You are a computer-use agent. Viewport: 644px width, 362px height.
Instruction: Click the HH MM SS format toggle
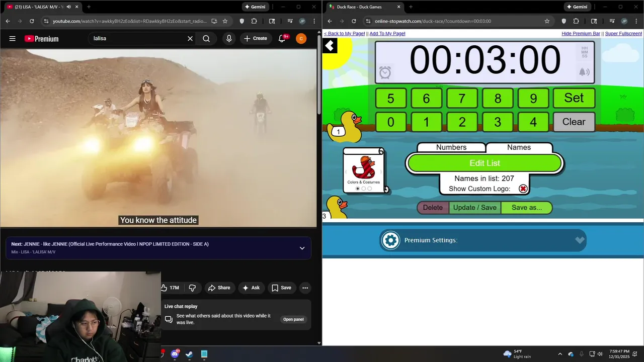pyautogui.click(x=584, y=52)
